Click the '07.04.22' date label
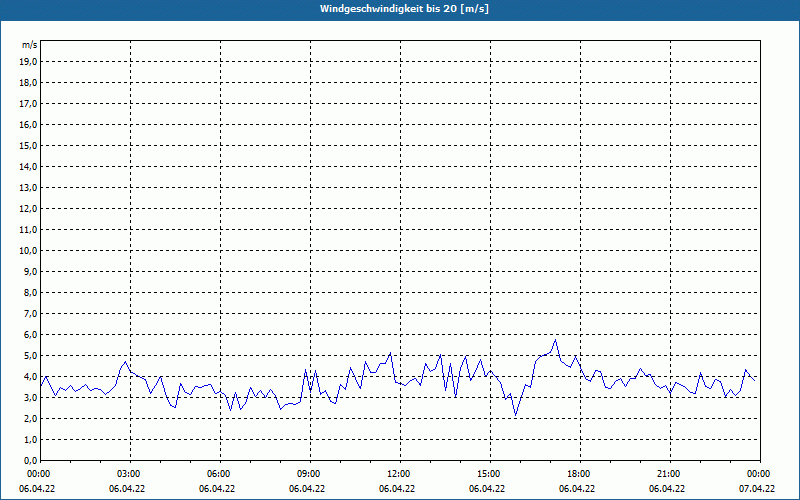This screenshot has height=500, width=800. (x=757, y=488)
